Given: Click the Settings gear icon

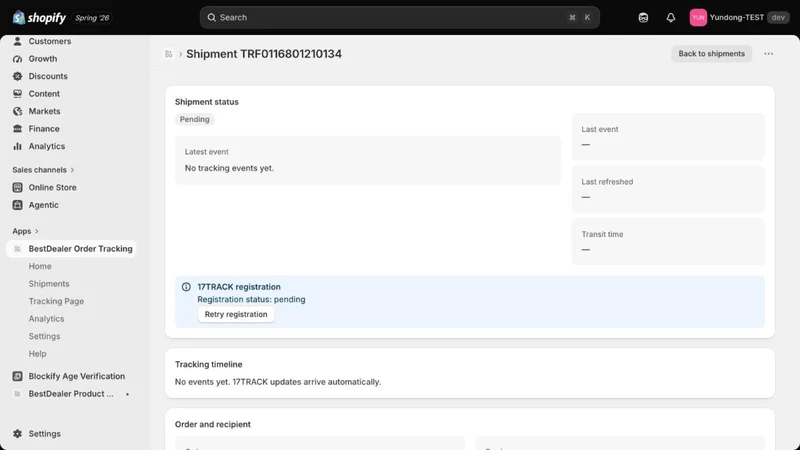Looking at the screenshot, I should (x=17, y=434).
